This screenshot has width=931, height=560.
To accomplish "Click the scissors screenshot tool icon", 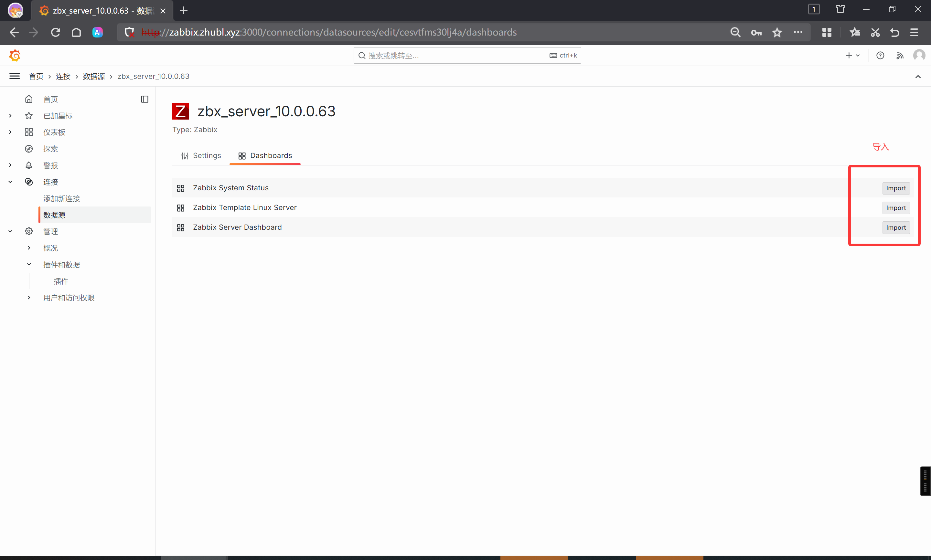I will pos(875,32).
